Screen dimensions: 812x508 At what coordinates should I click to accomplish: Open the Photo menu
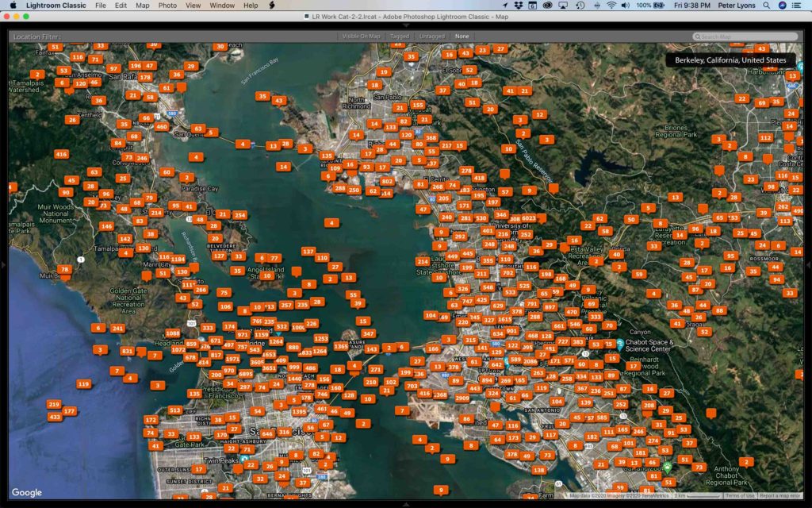(167, 6)
